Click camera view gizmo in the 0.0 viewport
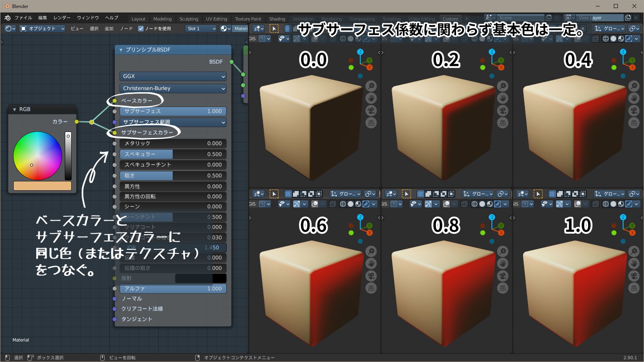 [x=371, y=111]
